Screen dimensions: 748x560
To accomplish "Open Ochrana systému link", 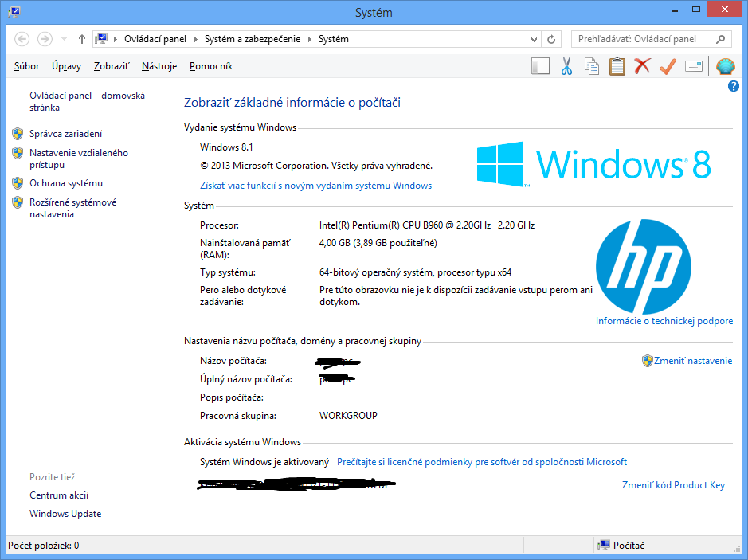I will tap(66, 183).
